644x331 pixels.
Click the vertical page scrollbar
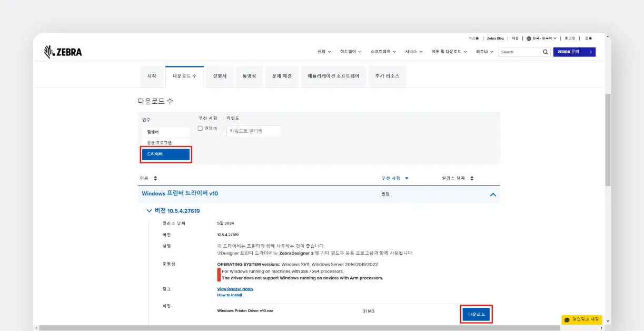608,140
